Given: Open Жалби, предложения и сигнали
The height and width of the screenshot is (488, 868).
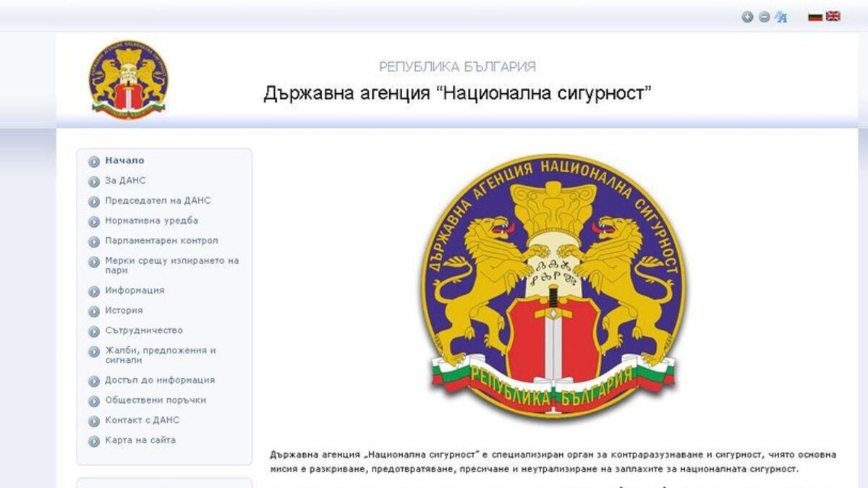Looking at the screenshot, I should [161, 355].
